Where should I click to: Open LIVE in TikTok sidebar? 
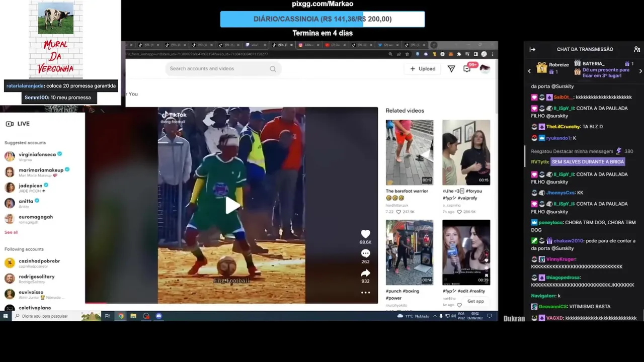[x=18, y=124]
